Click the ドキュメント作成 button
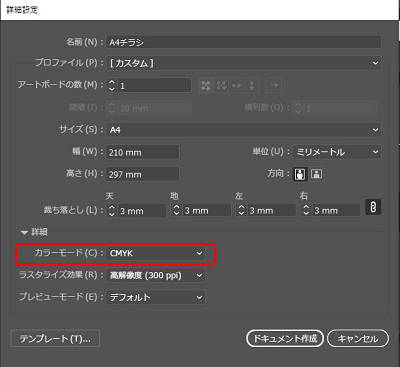This screenshot has height=367, width=400. coord(285,339)
